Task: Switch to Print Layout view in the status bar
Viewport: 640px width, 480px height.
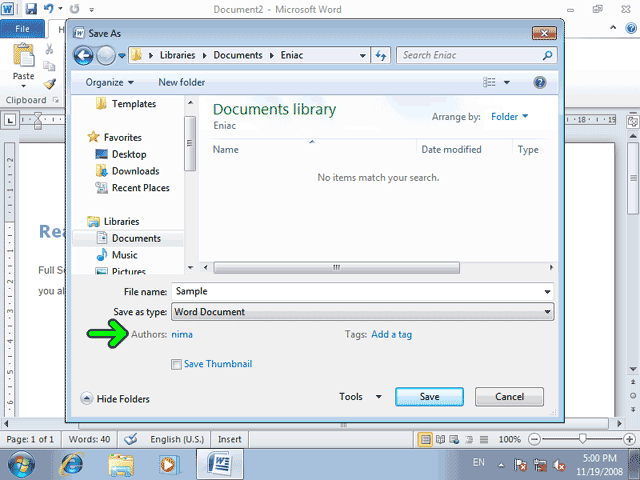Action: click(425, 440)
